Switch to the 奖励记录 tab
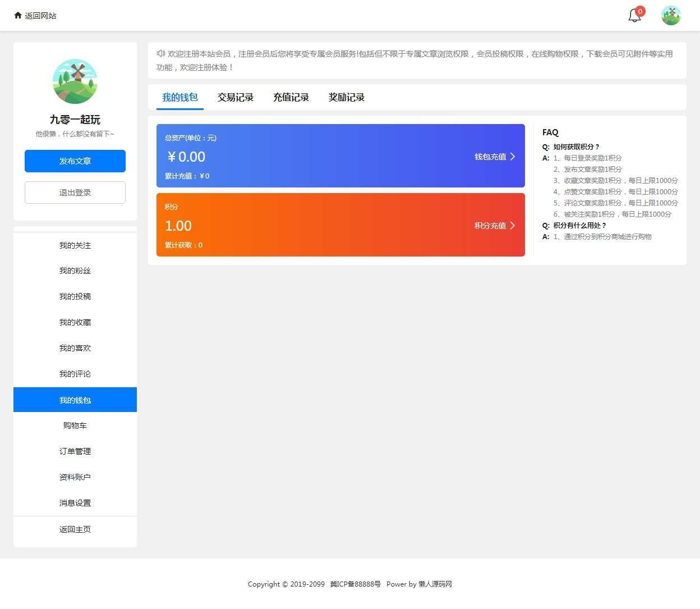This screenshot has width=700, height=609. (x=346, y=97)
